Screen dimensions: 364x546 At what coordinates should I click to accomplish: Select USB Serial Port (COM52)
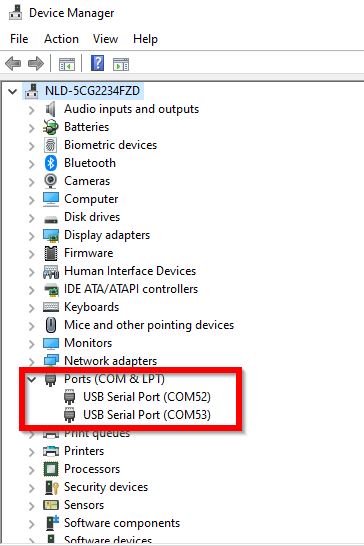(x=147, y=397)
